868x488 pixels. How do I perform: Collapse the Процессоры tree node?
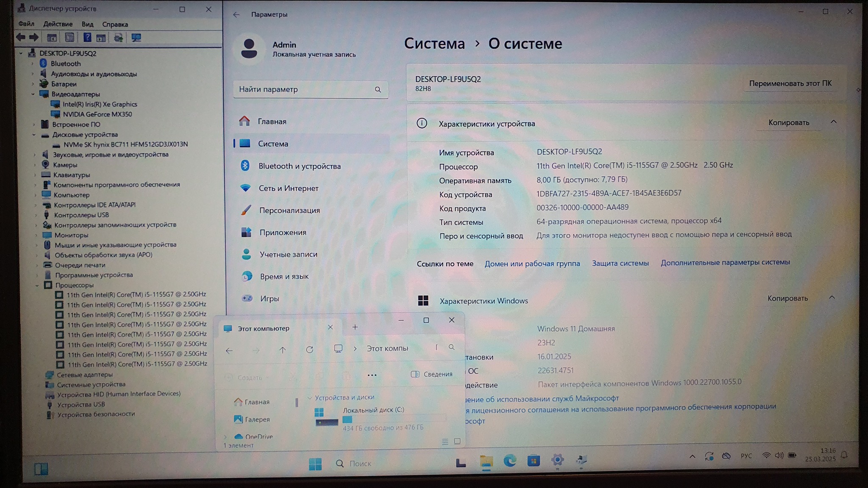point(37,286)
